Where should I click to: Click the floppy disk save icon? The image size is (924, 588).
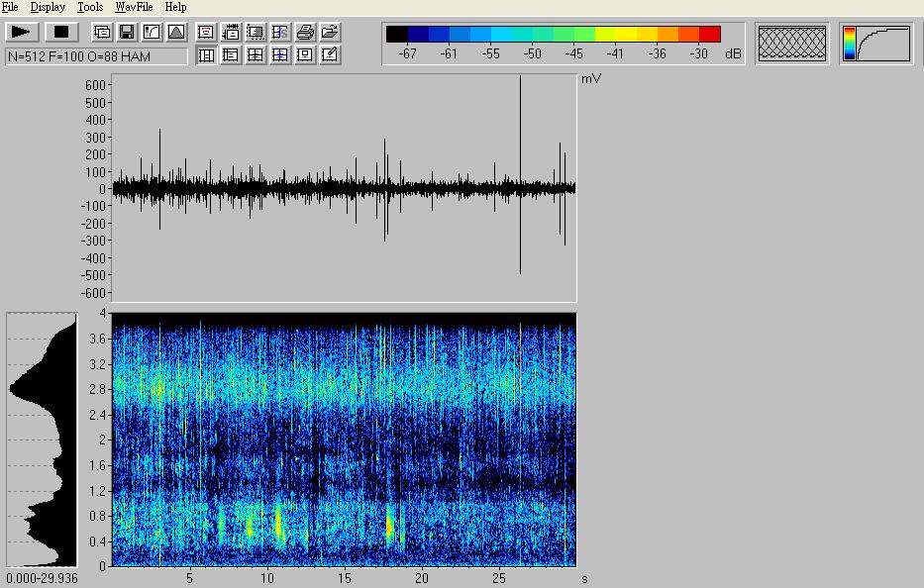[127, 33]
